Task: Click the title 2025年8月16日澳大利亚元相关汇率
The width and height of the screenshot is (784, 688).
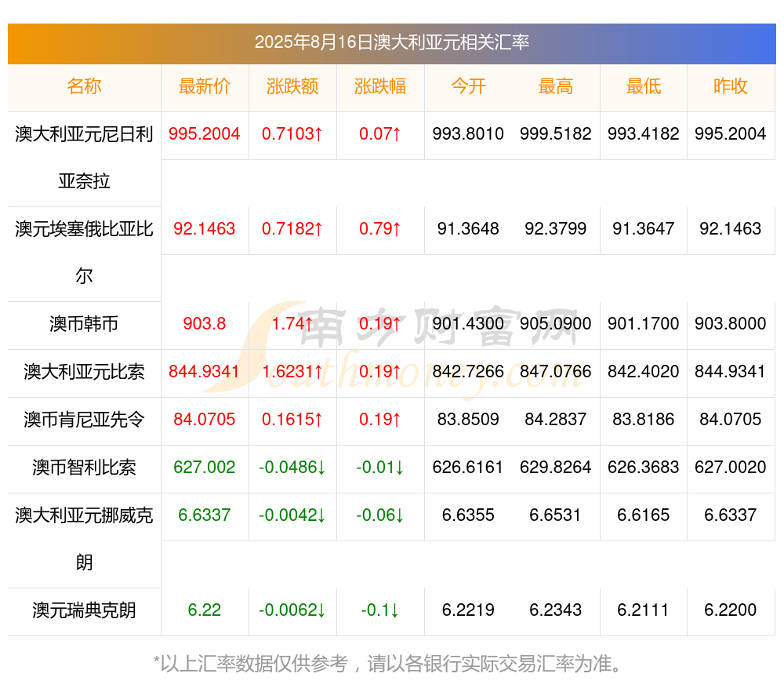Action: click(x=392, y=42)
